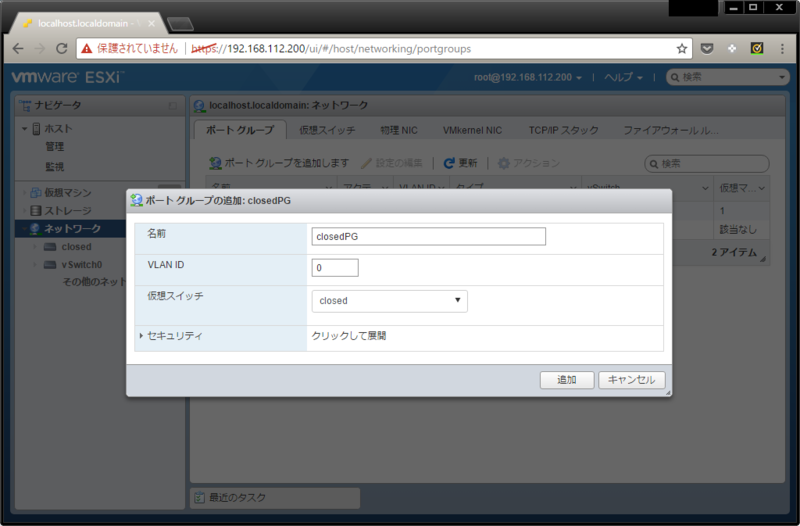
Task: Click 設定の編集 toolbar item
Action: pos(392,163)
